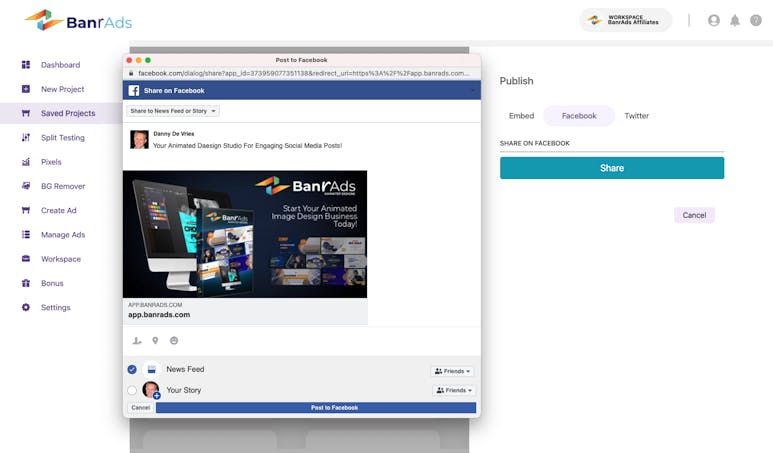Uncheck the News Feed checkbox

132,370
